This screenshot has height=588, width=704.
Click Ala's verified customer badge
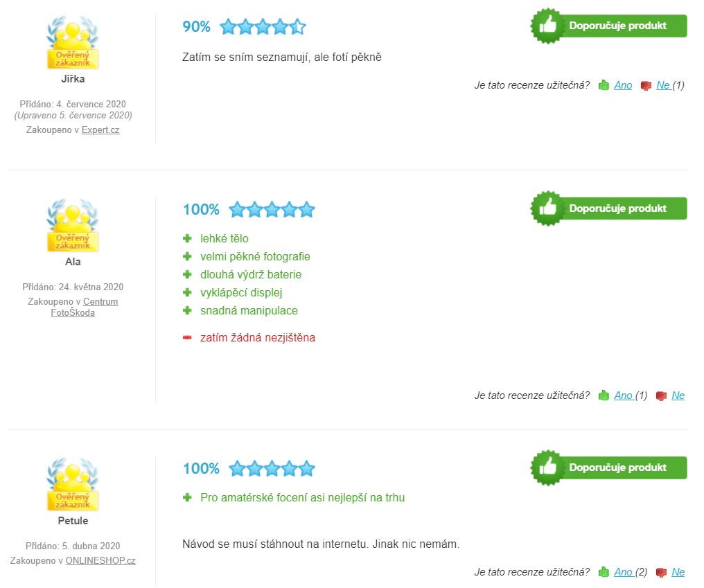(73, 226)
